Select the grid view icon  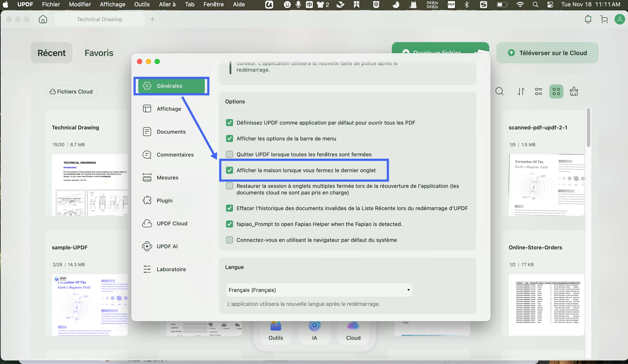point(556,91)
